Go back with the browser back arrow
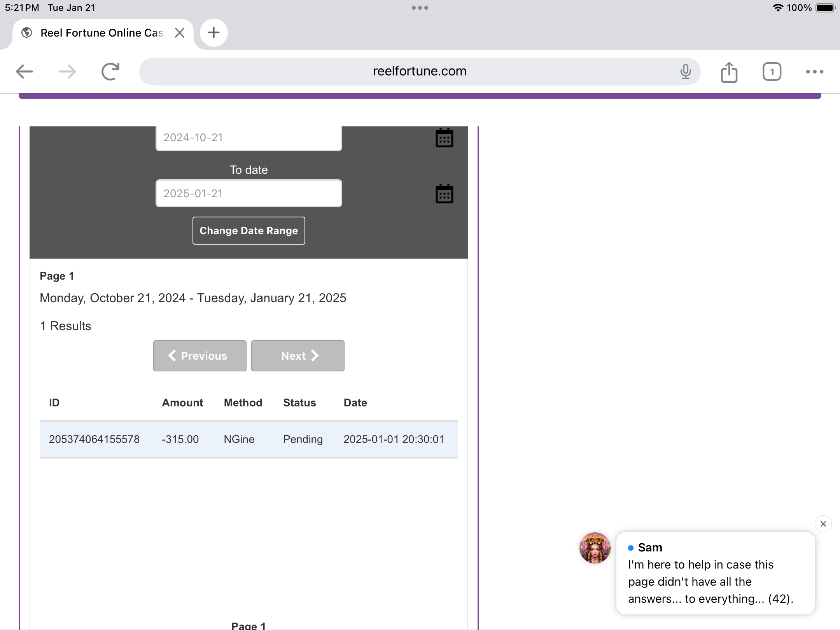Screen dimensions: 840x630 tap(24, 72)
